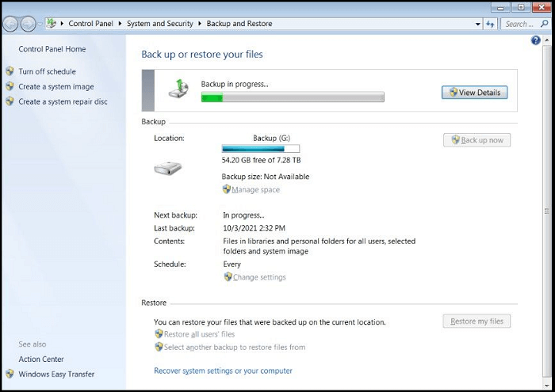
Task: Open Create a system image
Action: tap(55, 86)
